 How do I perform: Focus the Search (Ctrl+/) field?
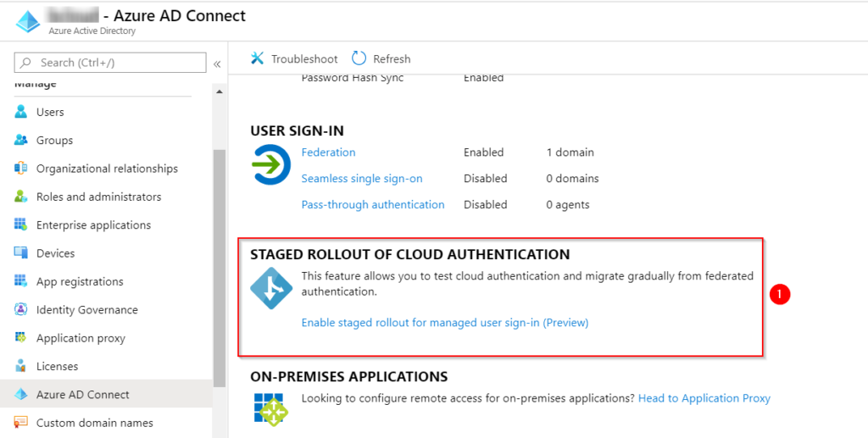(110, 63)
